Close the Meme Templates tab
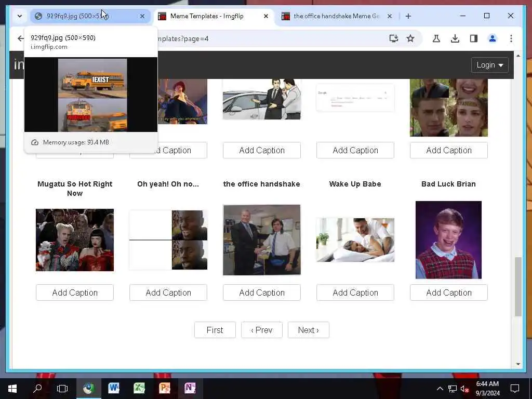The image size is (532, 399). (x=266, y=16)
